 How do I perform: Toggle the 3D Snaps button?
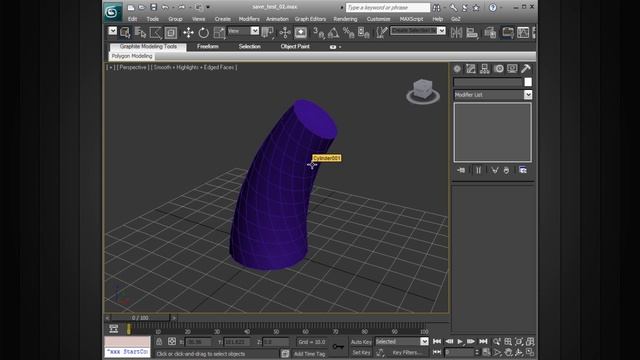319,32
